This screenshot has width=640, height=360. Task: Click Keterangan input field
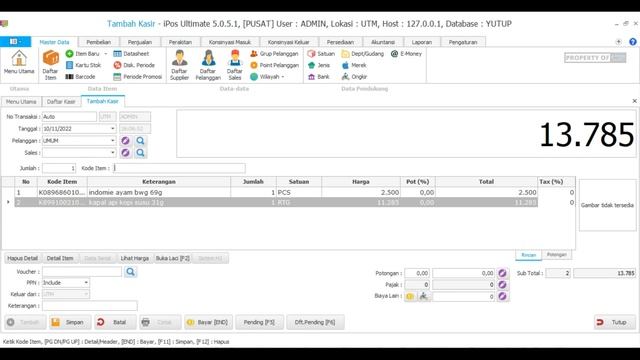90,305
